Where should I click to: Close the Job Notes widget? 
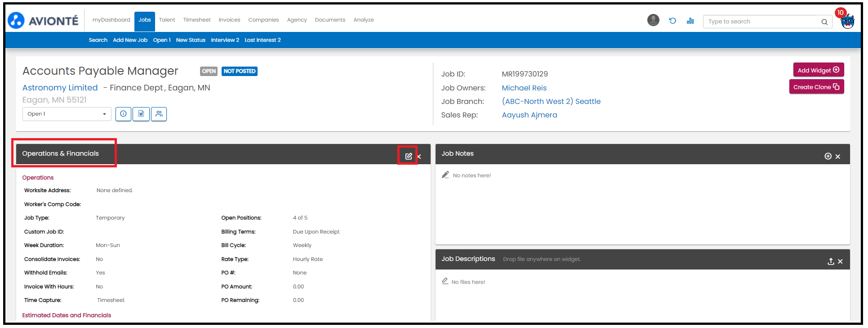click(838, 157)
